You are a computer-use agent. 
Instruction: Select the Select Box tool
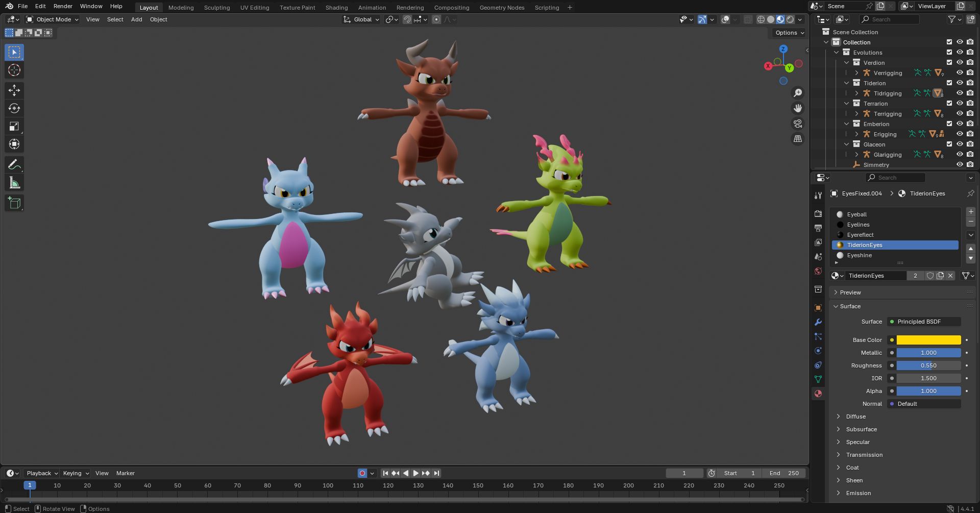(x=14, y=52)
